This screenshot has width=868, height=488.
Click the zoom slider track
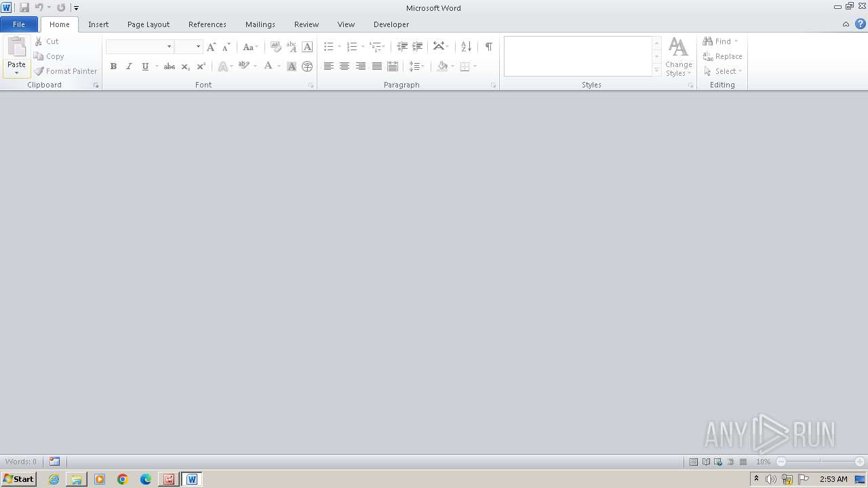click(x=821, y=462)
